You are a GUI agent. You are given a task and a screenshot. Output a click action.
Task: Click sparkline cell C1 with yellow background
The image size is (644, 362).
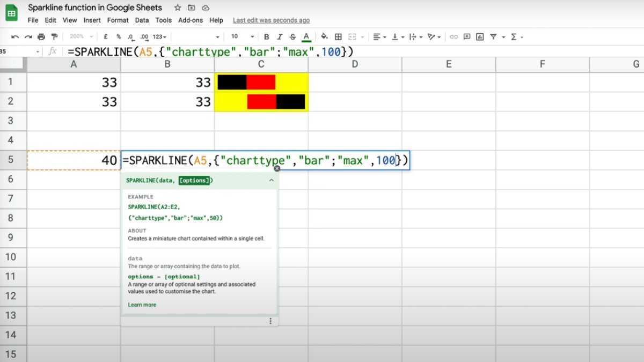point(261,82)
